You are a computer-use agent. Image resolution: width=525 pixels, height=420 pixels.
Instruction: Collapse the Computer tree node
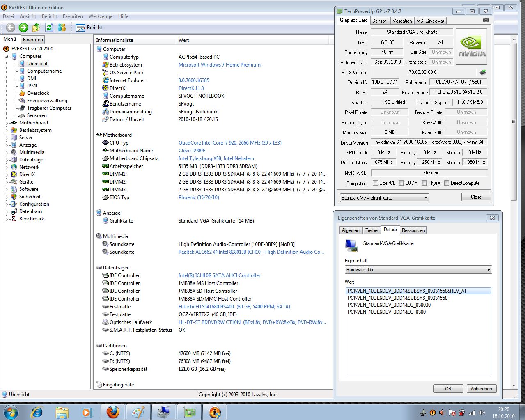7,56
